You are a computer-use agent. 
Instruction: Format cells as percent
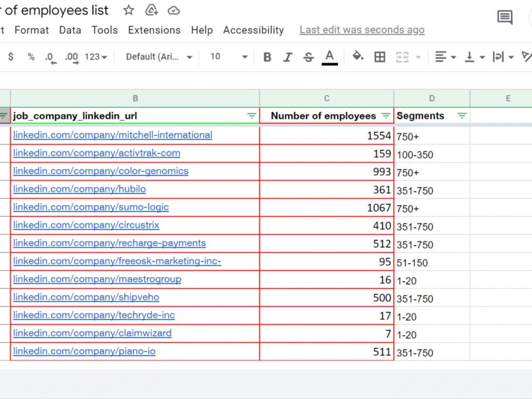(31, 57)
